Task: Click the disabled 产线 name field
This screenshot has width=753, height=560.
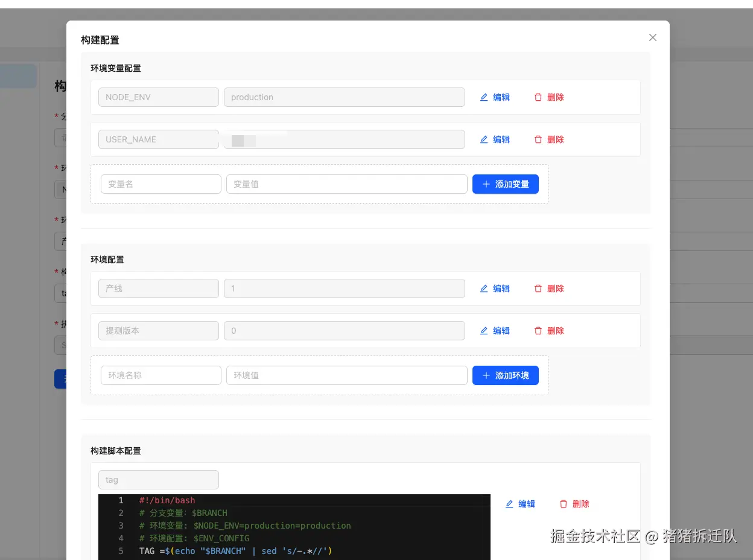Action: [x=159, y=288]
